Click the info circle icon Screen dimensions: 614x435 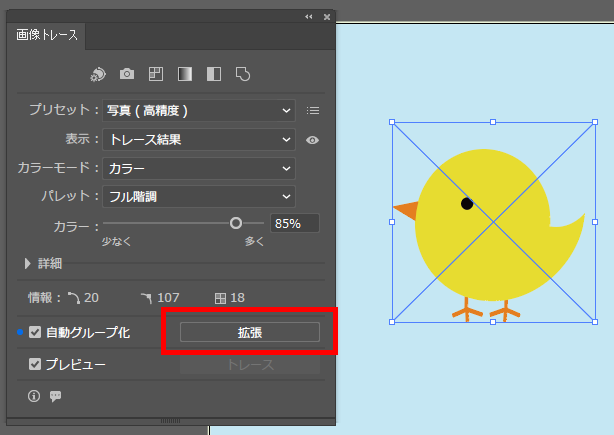34,396
